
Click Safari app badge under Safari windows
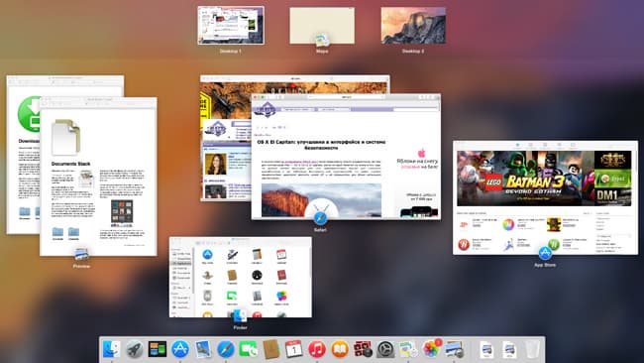320,218
